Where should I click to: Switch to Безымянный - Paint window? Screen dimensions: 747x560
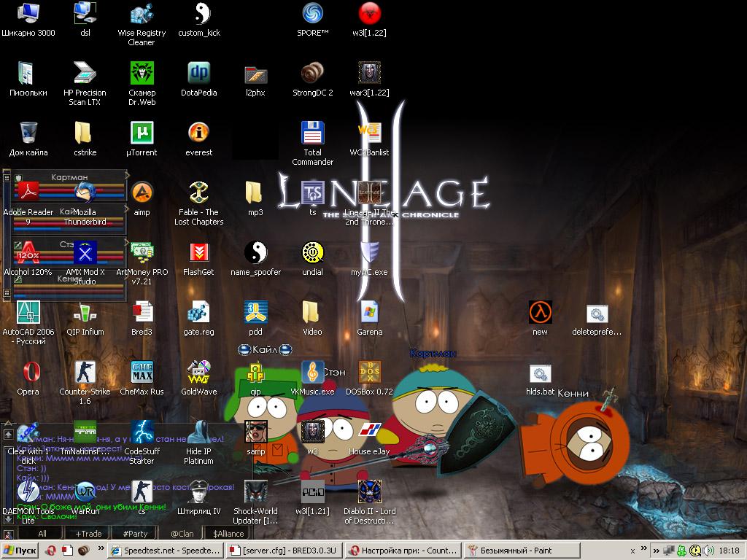[x=522, y=551]
